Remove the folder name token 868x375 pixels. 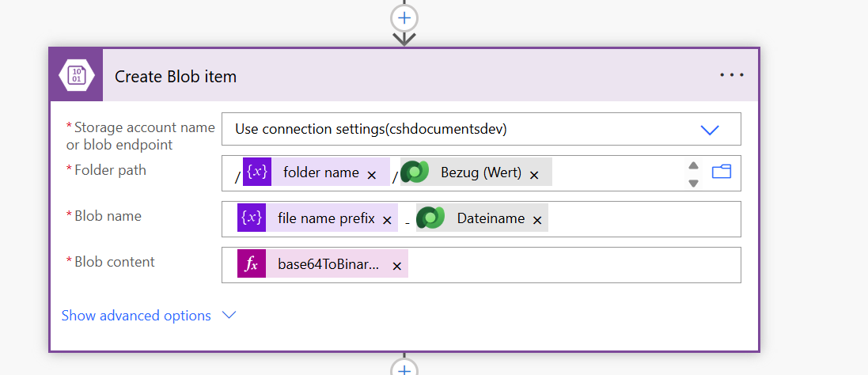tap(372, 175)
